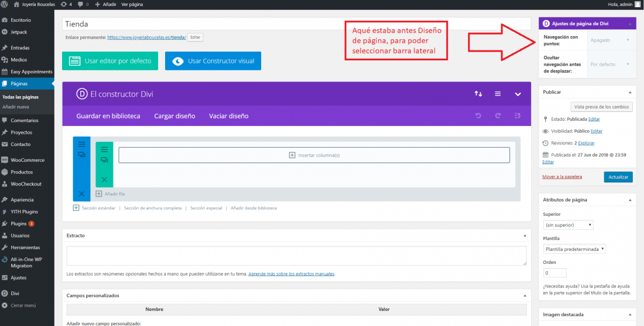This screenshot has width=644, height=326.
Task: Add a Sección especial
Action: [205, 208]
